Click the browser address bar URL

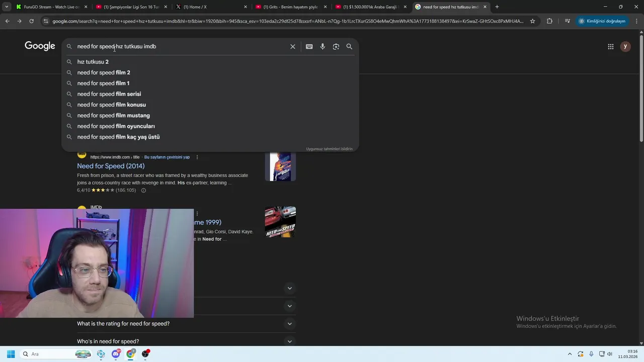[288, 21]
